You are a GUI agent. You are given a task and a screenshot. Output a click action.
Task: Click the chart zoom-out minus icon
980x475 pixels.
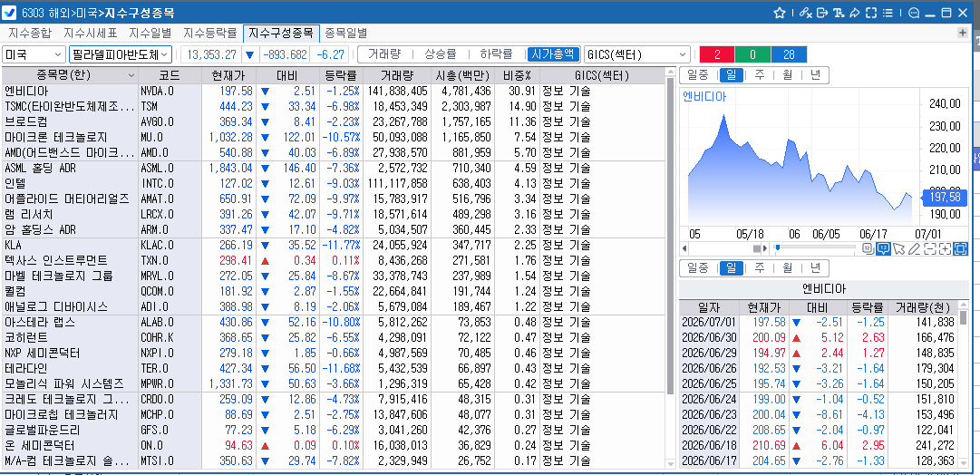tap(929, 248)
